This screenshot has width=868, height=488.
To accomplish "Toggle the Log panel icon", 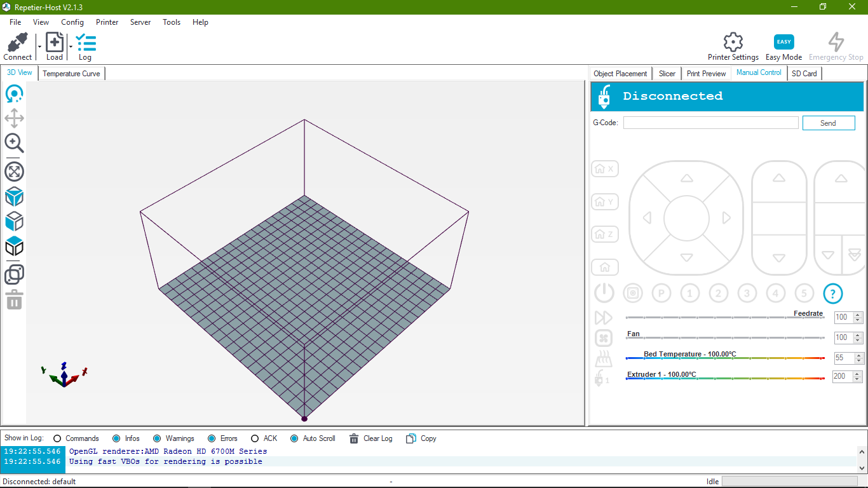I will (85, 44).
